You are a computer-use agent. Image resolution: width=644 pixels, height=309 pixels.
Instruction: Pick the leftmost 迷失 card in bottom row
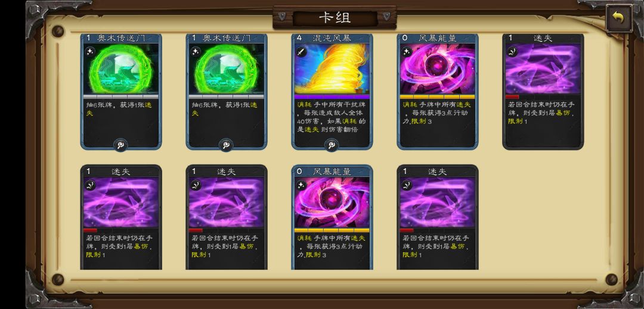tap(121, 217)
